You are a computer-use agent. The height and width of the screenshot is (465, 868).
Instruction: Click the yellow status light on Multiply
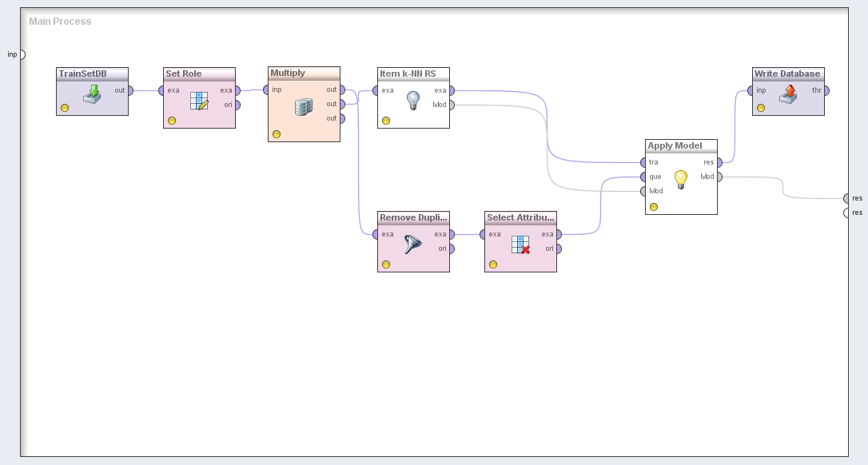click(277, 134)
